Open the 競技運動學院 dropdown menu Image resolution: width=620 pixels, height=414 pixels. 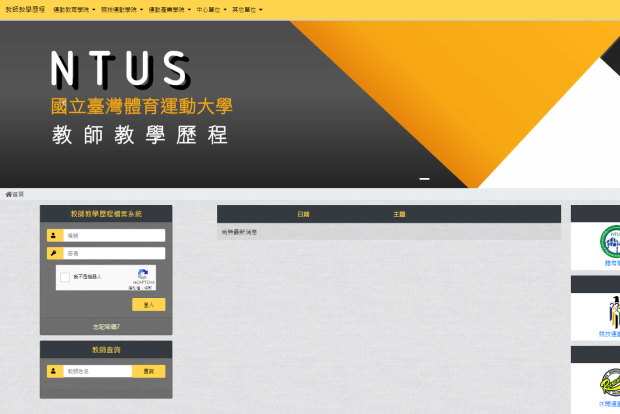coord(122,9)
